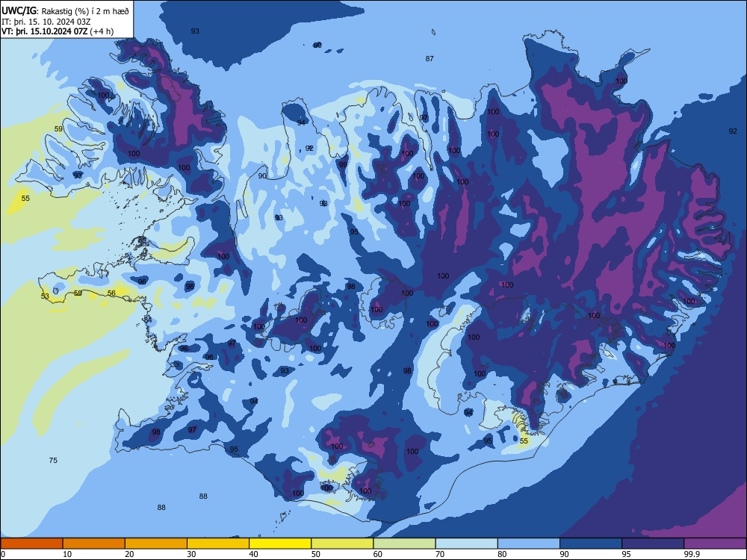Viewport: 747px width, 560px height.
Task: Pick the medium light blue 80–90 swatch
Action: pyautogui.click(x=528, y=544)
